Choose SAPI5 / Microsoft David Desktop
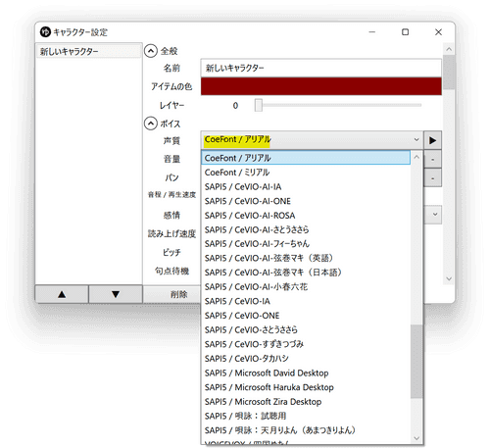 (306, 373)
